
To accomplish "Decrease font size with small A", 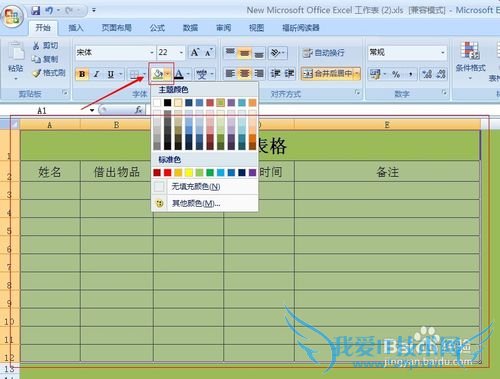I will 209,53.
